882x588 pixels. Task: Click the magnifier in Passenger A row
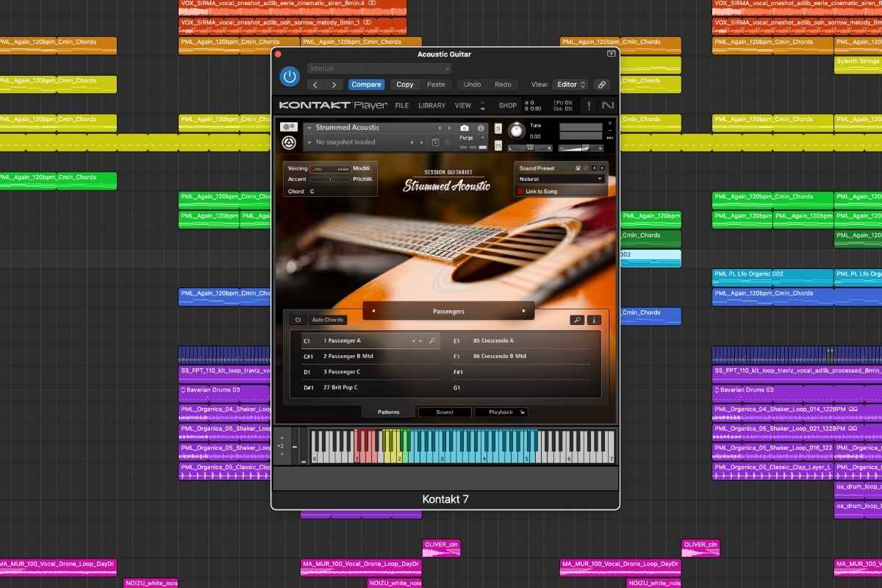432,341
